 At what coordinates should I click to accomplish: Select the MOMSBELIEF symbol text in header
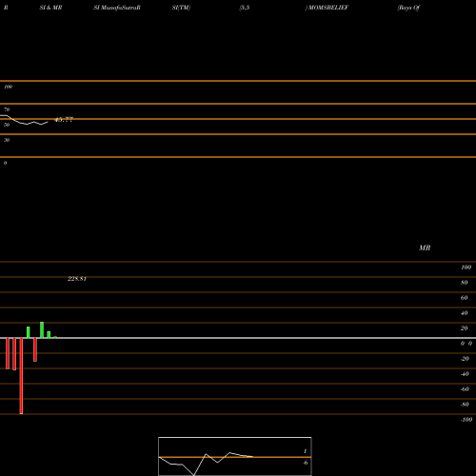pos(328,8)
